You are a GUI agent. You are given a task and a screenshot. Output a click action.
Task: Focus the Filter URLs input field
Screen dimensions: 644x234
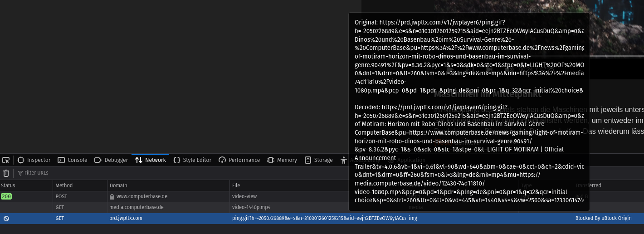[181, 173]
